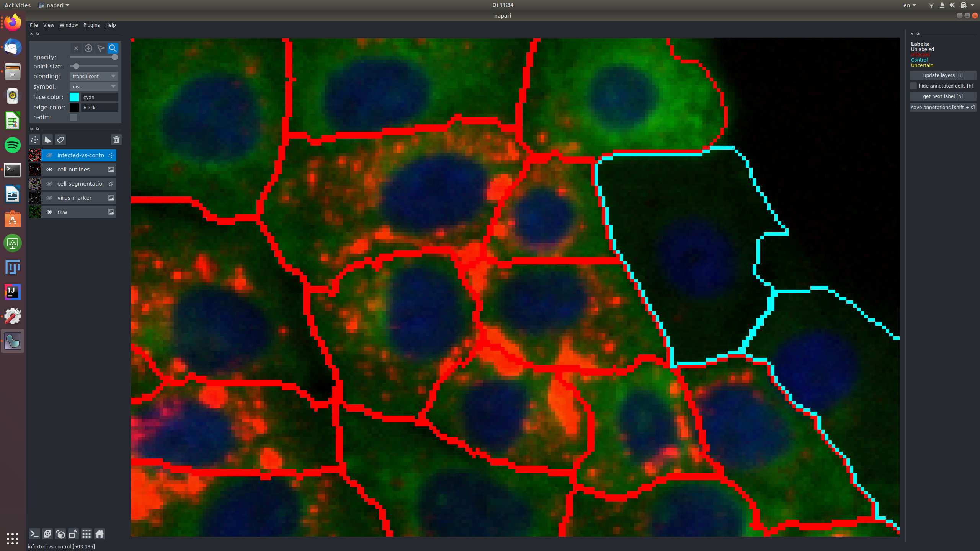Image resolution: width=980 pixels, height=551 pixels.
Task: Create a new shapes layer
Action: tap(47, 140)
